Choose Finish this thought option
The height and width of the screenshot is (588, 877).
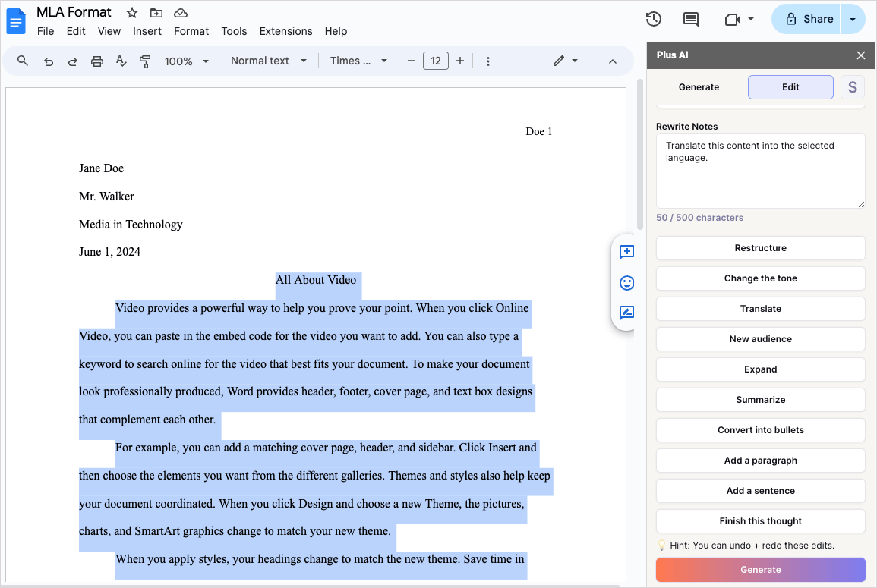pos(760,521)
